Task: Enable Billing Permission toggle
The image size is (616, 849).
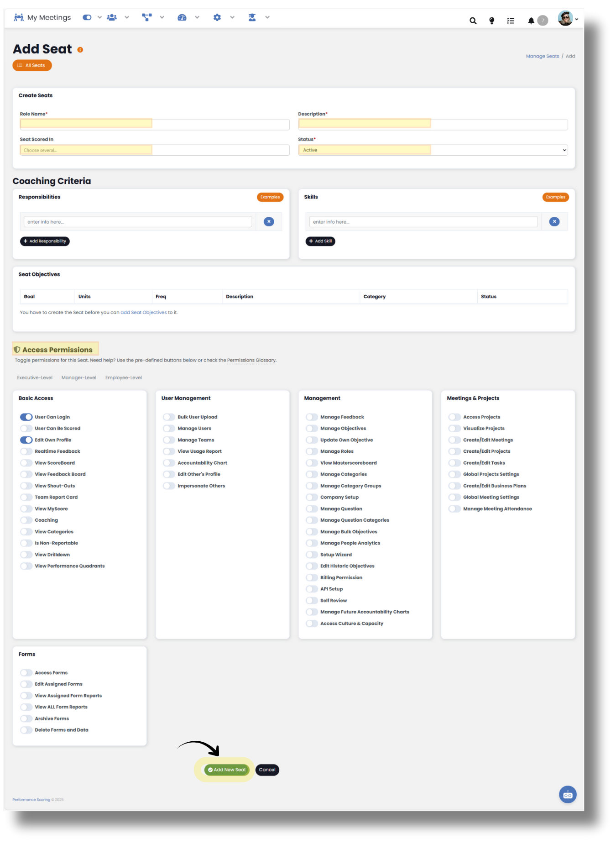Action: (x=312, y=578)
